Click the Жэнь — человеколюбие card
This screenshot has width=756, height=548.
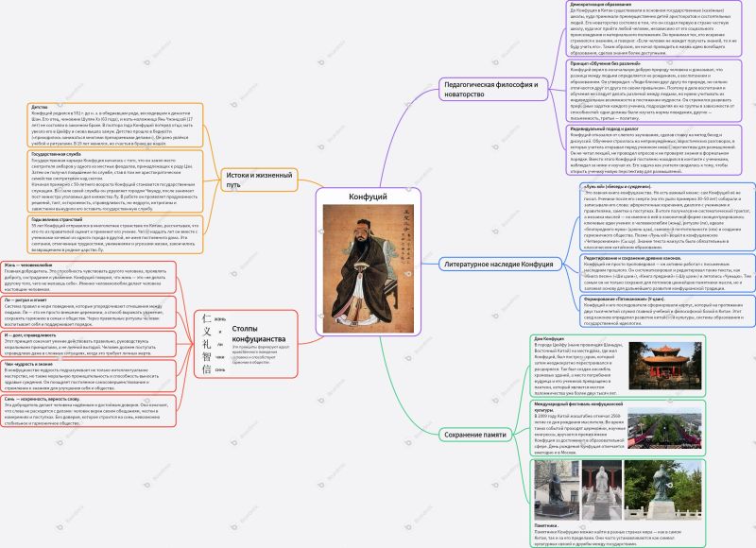tap(88, 277)
